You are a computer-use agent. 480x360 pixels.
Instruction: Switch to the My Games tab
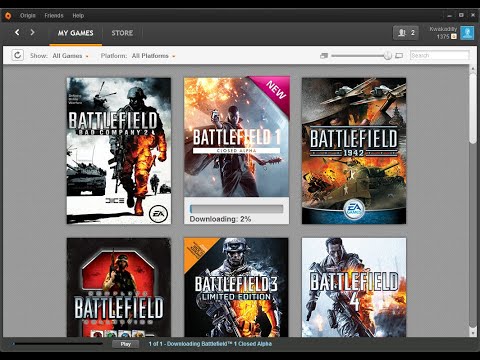pyautogui.click(x=76, y=33)
